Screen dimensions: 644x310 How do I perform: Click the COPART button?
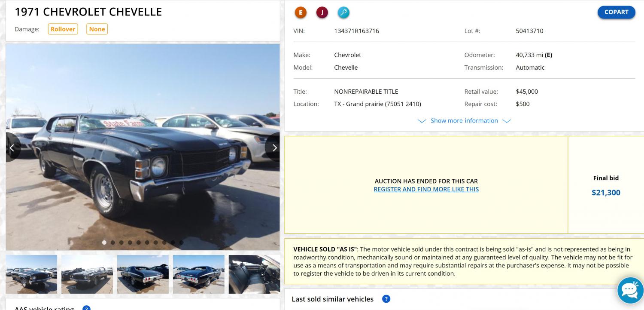pyautogui.click(x=616, y=12)
